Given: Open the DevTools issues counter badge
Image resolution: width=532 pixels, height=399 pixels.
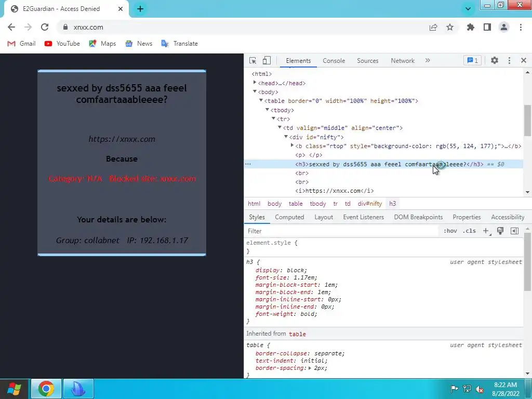Looking at the screenshot, I should [x=472, y=61].
